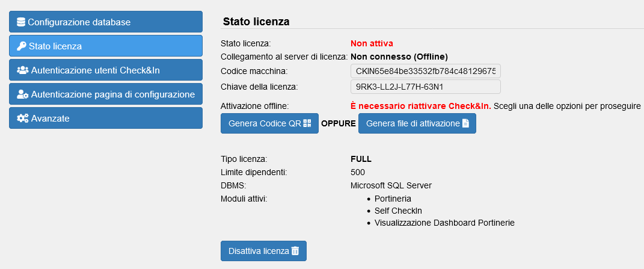Click the database icon in the sidebar

(x=21, y=22)
